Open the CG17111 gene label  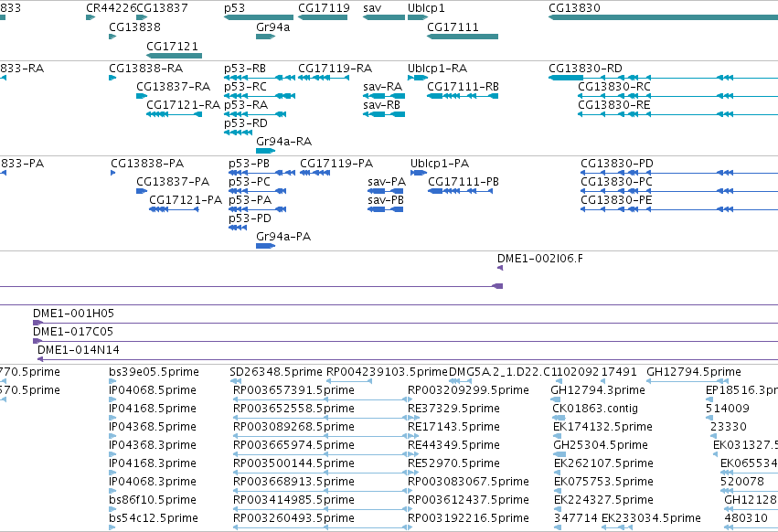pos(453,27)
